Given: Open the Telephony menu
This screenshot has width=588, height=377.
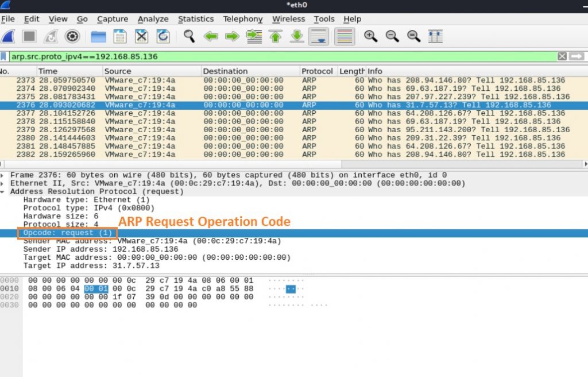Looking at the screenshot, I should [243, 19].
